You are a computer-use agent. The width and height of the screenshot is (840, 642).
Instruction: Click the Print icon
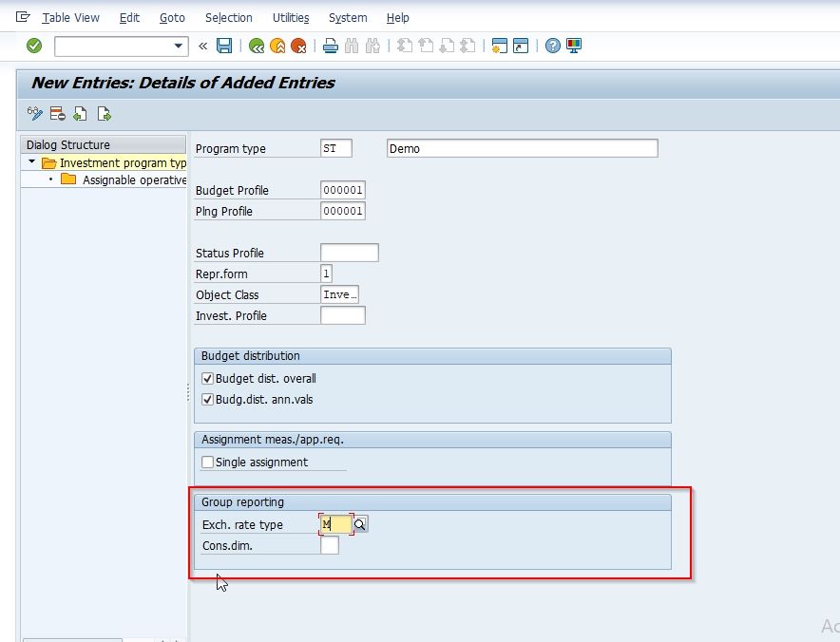pyautogui.click(x=331, y=46)
